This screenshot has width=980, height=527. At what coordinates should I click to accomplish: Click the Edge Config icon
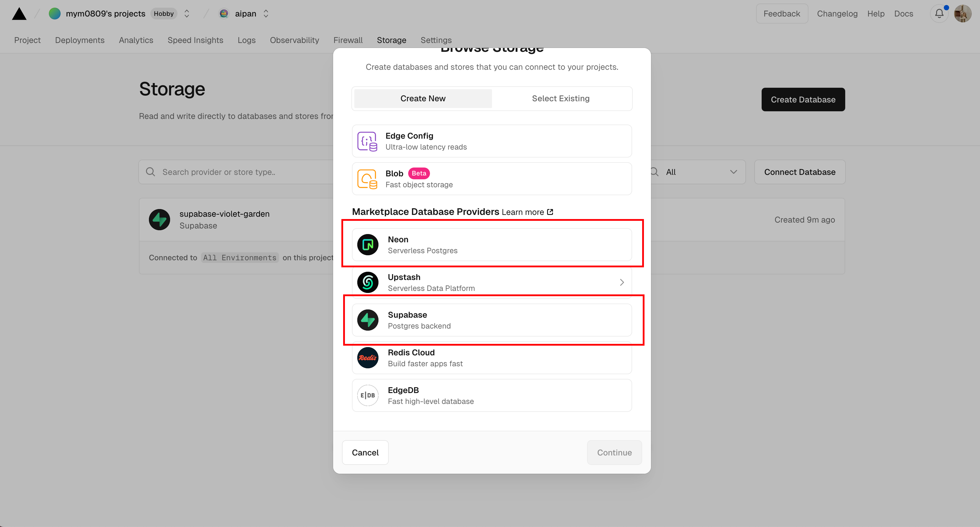click(367, 141)
